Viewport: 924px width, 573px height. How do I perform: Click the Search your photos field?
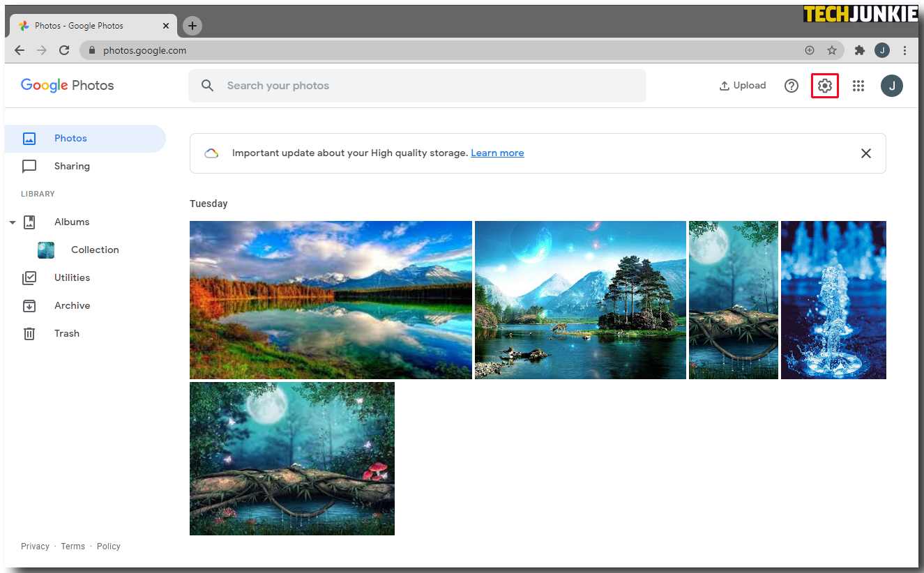[x=417, y=86]
